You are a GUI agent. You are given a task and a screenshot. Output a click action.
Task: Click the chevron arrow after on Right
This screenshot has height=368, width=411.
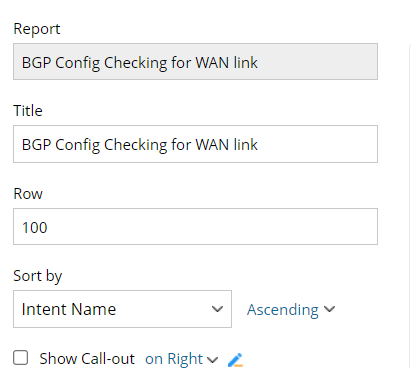212,360
